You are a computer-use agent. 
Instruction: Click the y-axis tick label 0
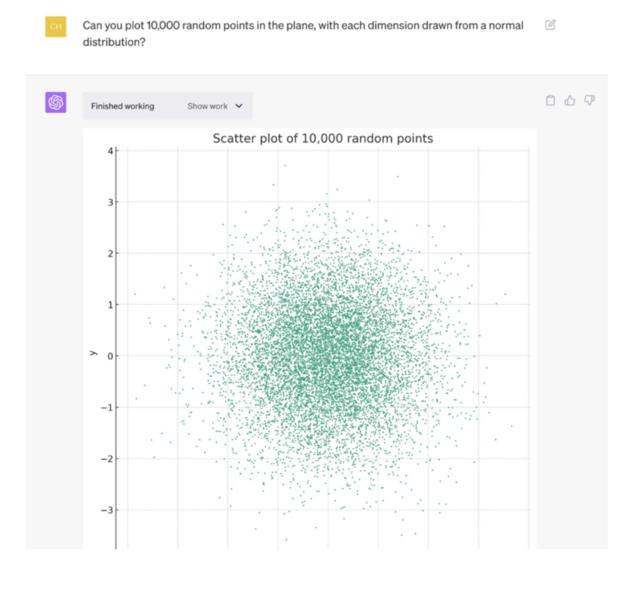[111, 355]
